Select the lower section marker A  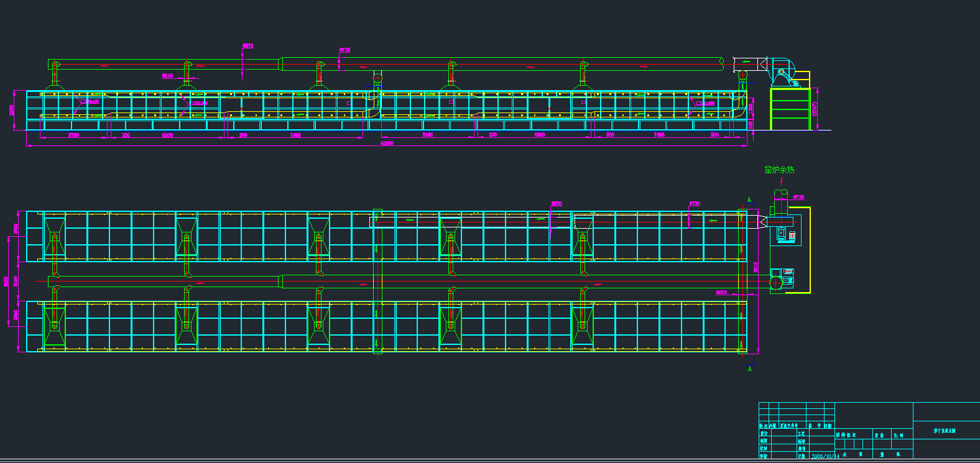(749, 369)
